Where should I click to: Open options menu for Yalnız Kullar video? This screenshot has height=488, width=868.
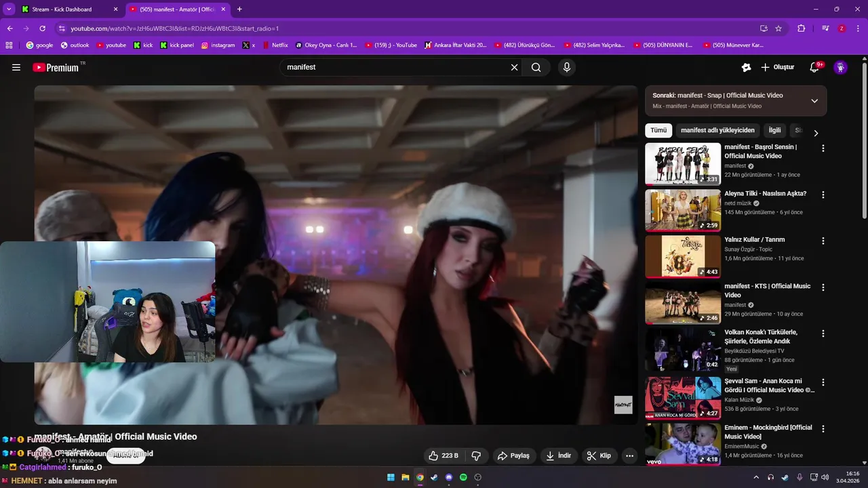tap(823, 241)
